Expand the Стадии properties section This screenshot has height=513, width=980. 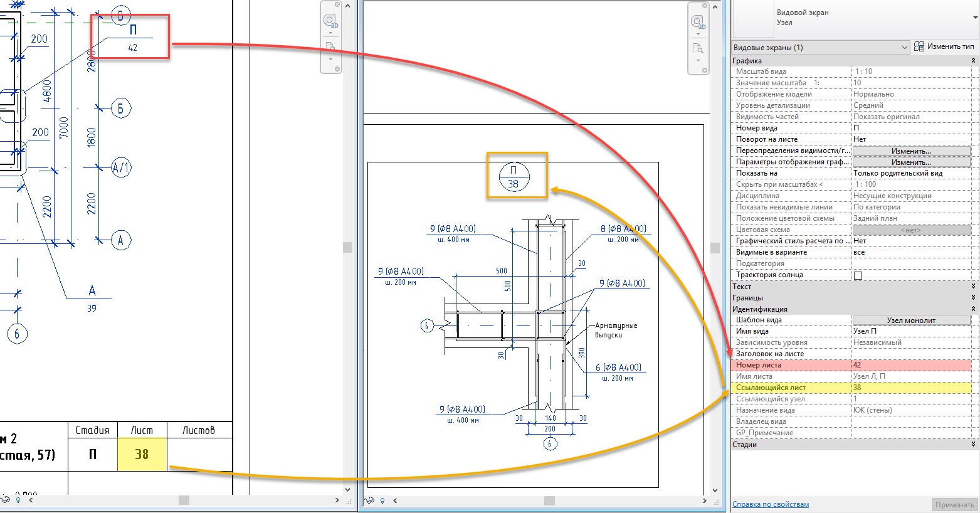[973, 445]
